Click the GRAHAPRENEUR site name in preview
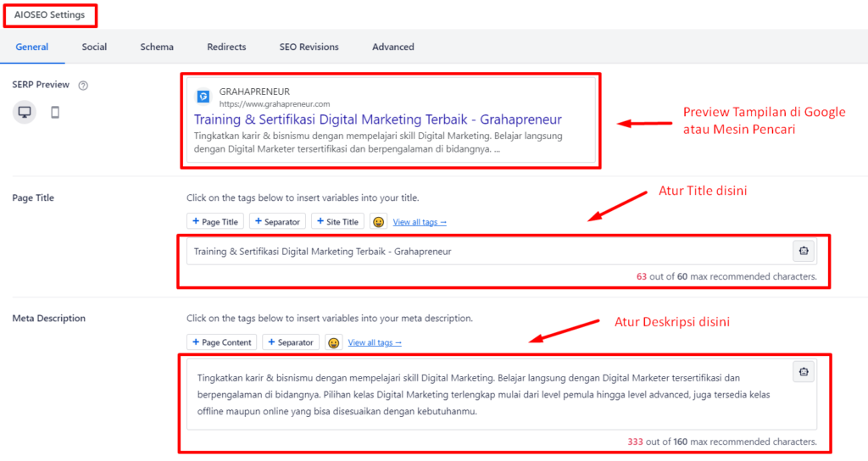The width and height of the screenshot is (868, 461). click(x=254, y=92)
